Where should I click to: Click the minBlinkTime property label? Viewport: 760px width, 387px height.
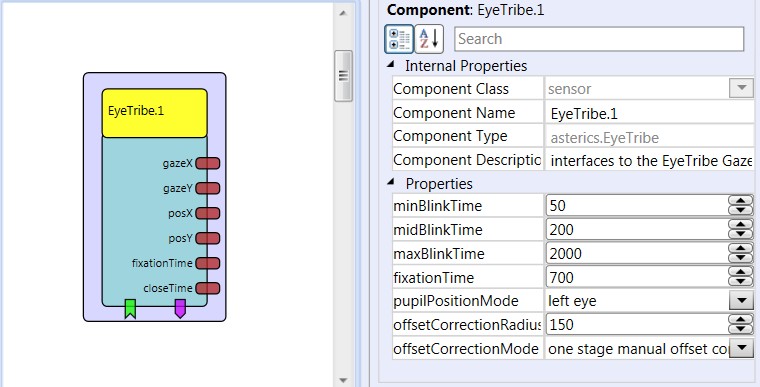[437, 206]
